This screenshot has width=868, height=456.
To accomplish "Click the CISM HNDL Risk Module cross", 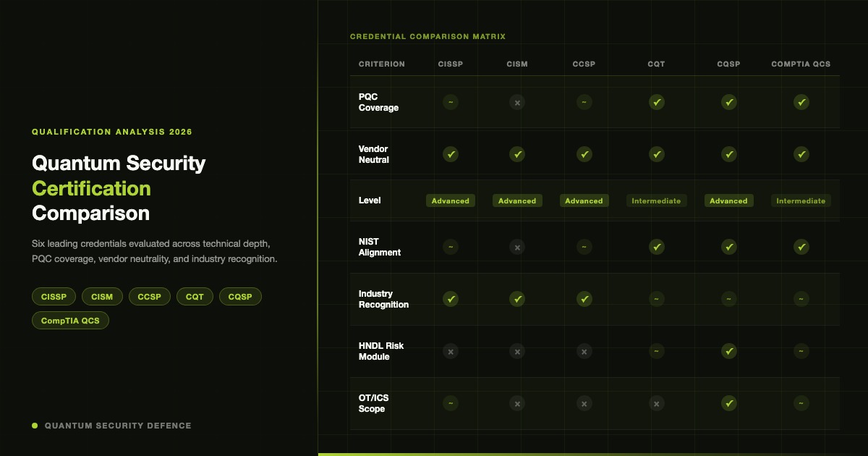I will click(517, 351).
